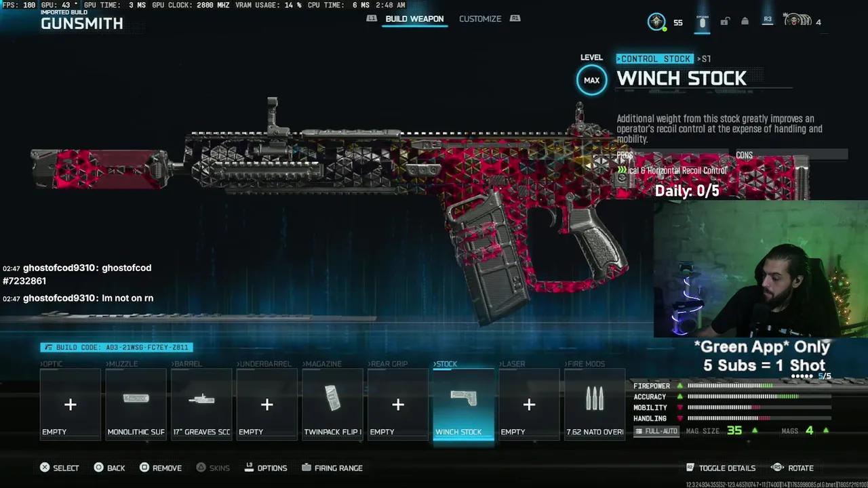The image size is (868, 488).
Task: Click the Full-Auto fire mode tag
Action: coord(656,431)
